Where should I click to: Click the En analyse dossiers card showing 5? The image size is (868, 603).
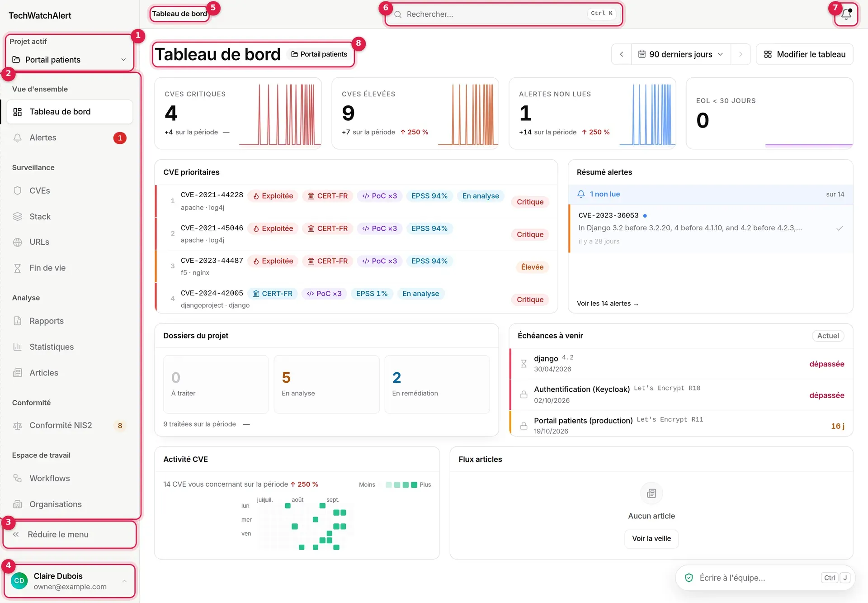tap(326, 384)
